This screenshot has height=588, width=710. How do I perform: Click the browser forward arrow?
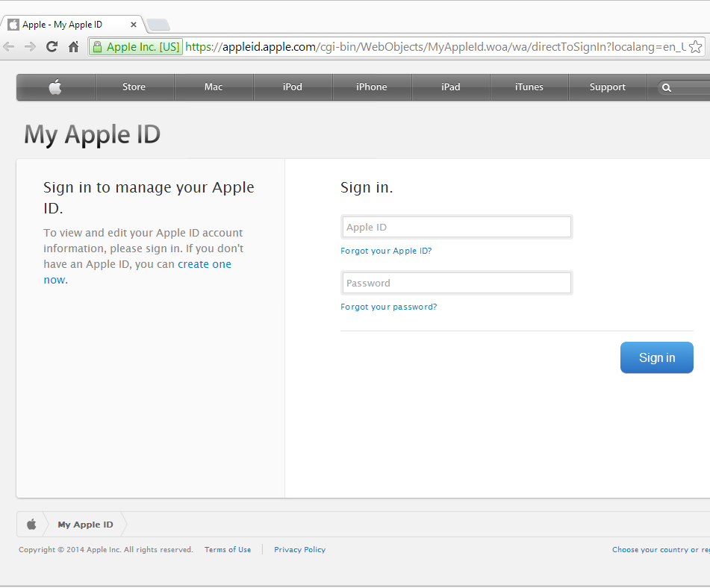(30, 46)
